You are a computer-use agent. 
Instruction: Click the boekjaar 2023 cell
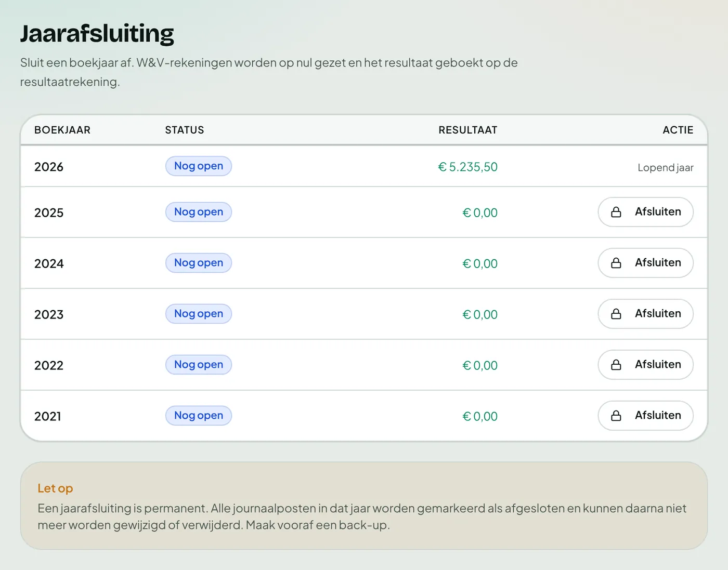tap(49, 314)
